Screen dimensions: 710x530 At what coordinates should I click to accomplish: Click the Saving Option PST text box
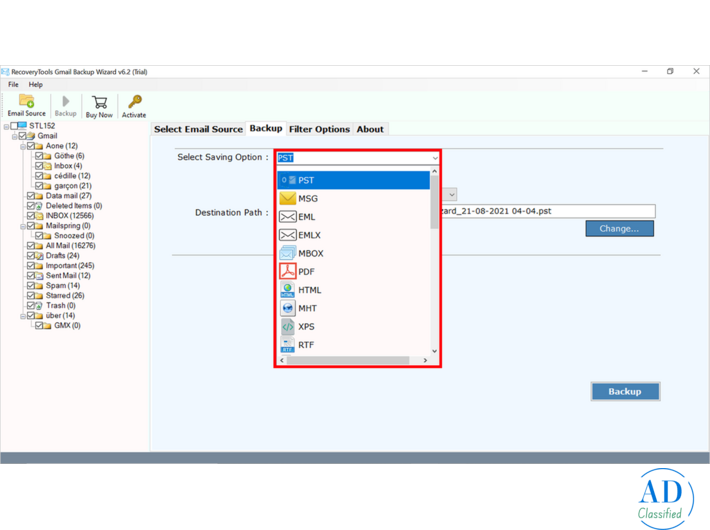353,158
